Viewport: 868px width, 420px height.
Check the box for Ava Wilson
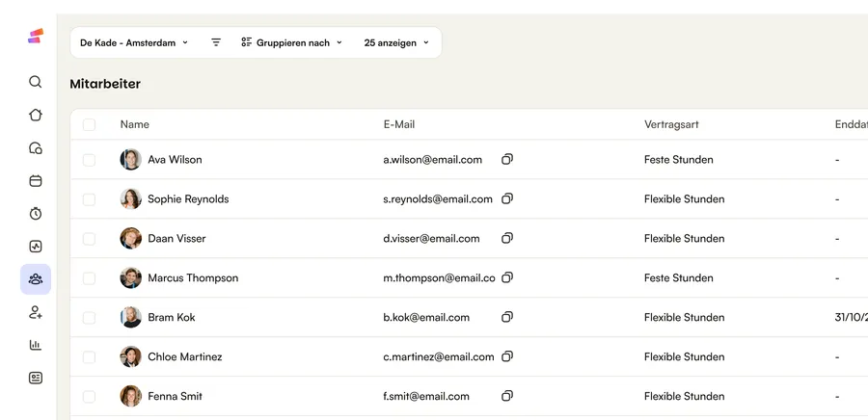89,160
